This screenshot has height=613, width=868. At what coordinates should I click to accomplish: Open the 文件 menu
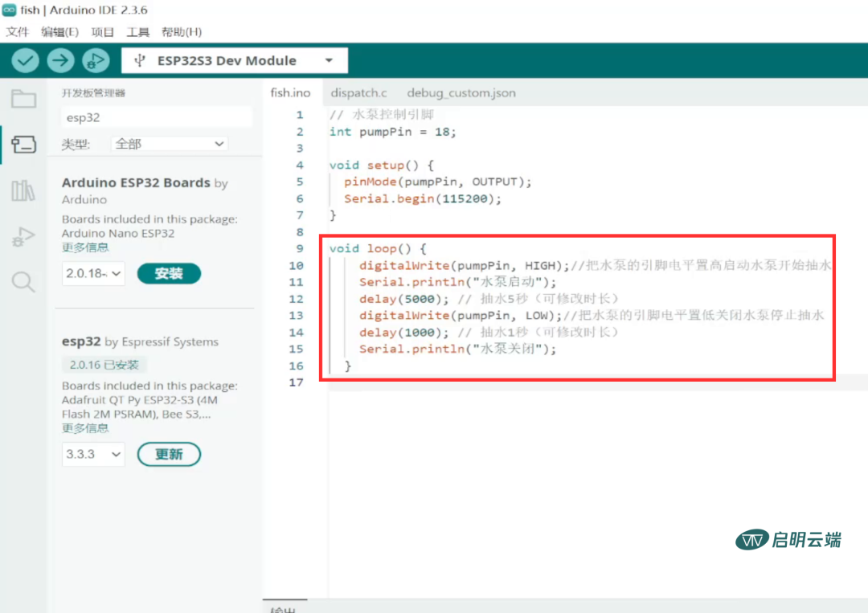point(17,32)
